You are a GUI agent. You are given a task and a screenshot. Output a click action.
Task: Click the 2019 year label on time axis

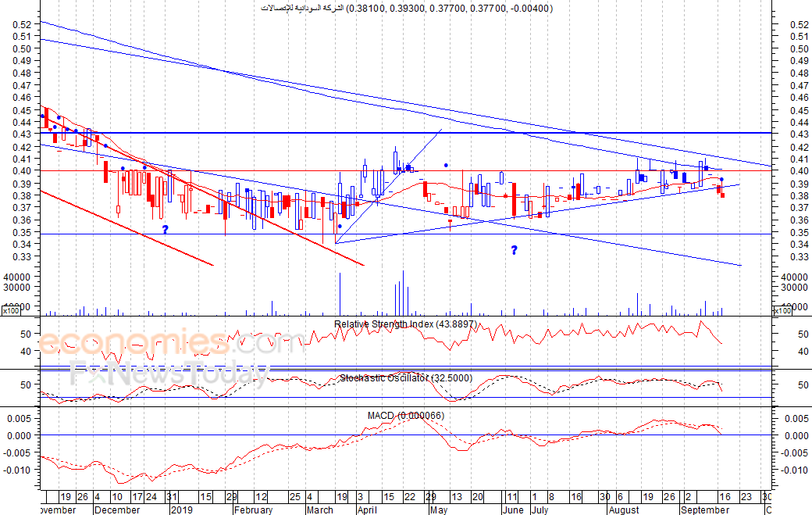pos(181,510)
